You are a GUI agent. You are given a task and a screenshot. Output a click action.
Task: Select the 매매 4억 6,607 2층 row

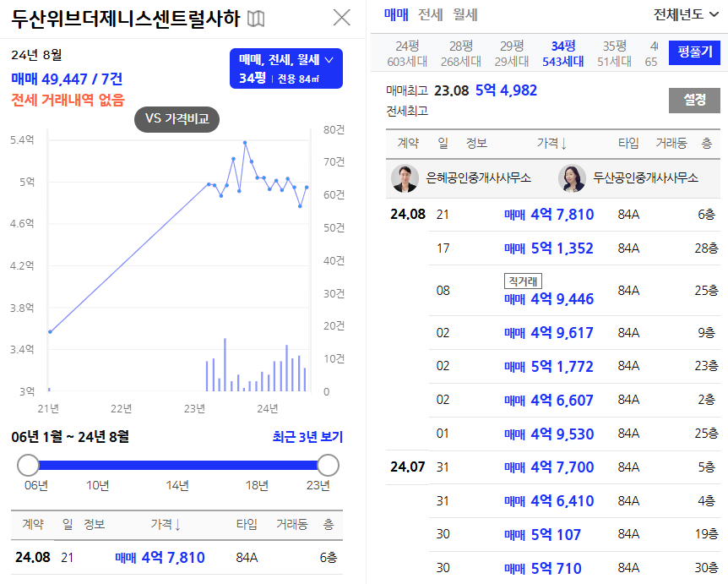tap(574, 401)
